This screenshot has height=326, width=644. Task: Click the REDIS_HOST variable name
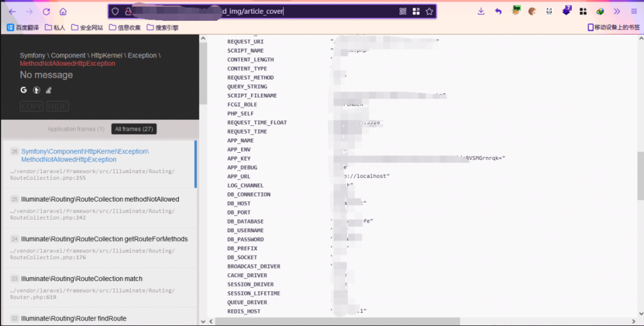coord(243,312)
